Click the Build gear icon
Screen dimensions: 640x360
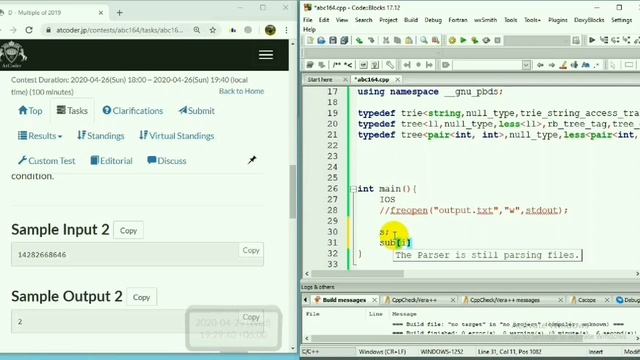click(x=452, y=40)
